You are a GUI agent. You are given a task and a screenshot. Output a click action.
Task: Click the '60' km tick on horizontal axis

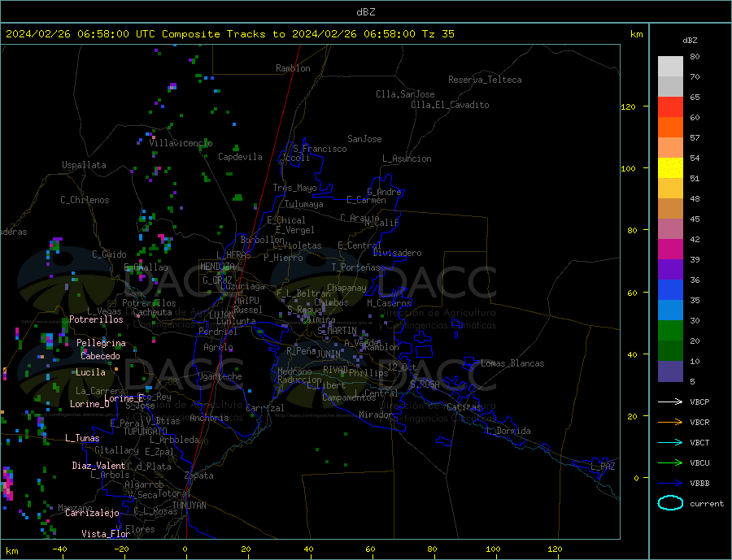(370, 549)
